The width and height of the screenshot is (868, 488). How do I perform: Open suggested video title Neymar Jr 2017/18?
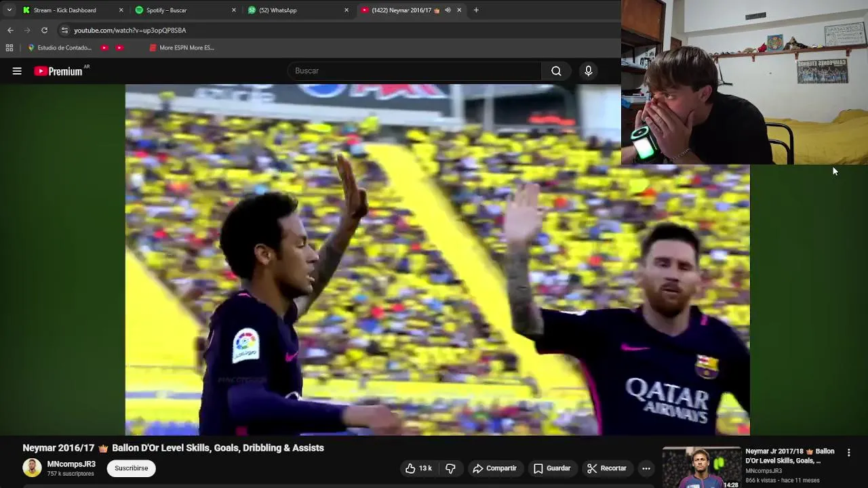[790, 455]
